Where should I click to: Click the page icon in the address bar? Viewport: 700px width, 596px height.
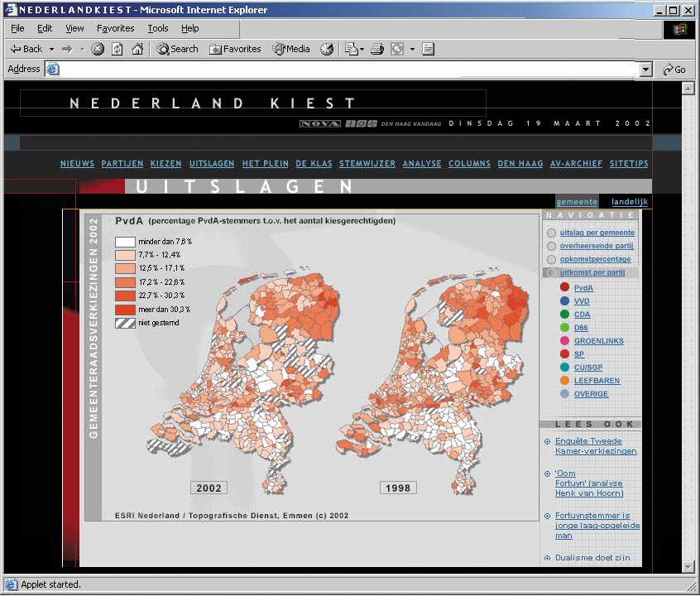[53, 69]
